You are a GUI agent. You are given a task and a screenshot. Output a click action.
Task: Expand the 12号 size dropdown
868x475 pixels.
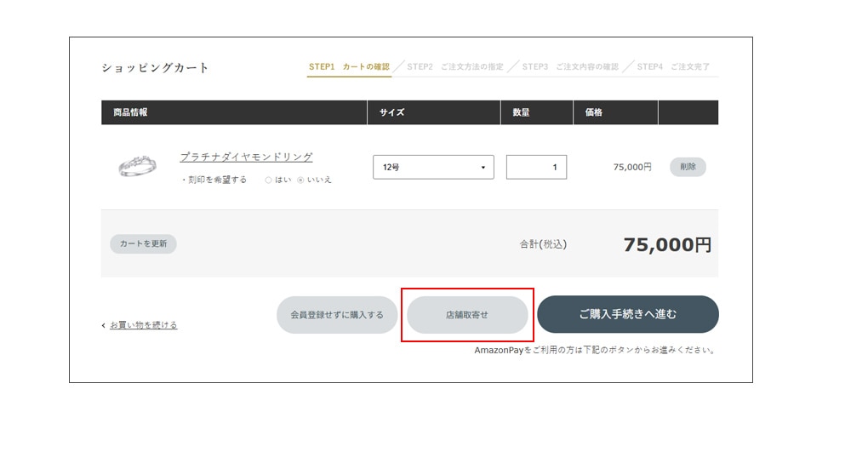(433, 168)
